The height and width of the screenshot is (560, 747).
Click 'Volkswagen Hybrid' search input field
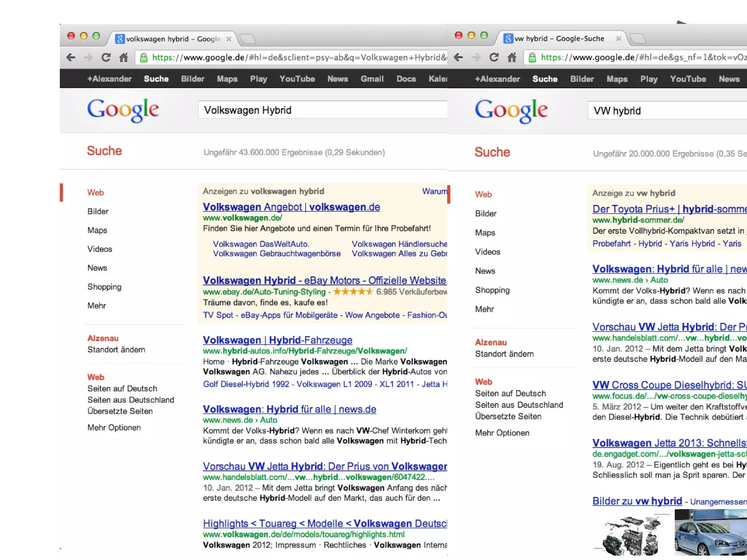tap(322, 110)
